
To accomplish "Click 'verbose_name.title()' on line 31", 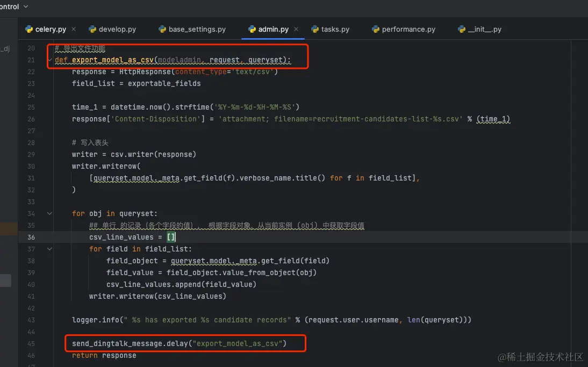I will pos(282,178).
